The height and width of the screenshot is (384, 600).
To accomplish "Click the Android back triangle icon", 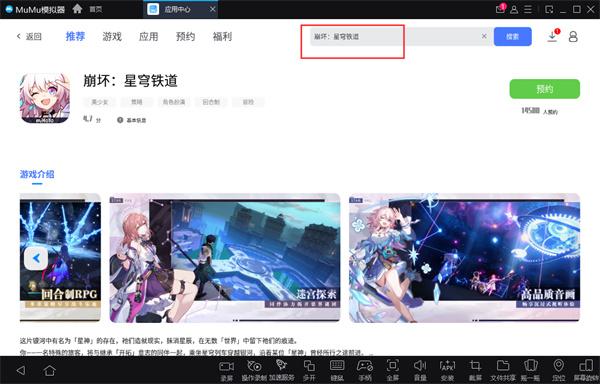I will click(21, 370).
